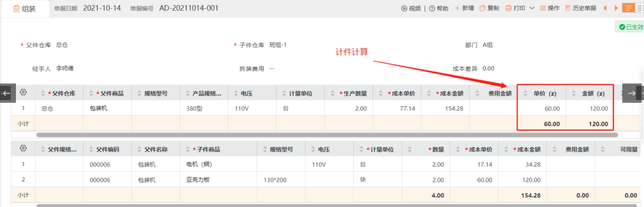Open column settings gear in lower table
644x207 pixels.
tap(23, 148)
